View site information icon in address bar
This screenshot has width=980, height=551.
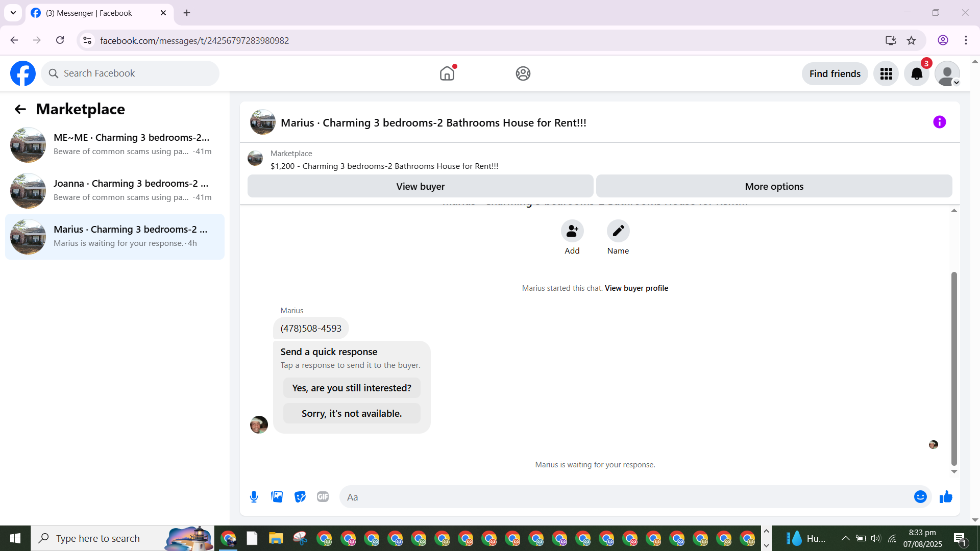87,40
